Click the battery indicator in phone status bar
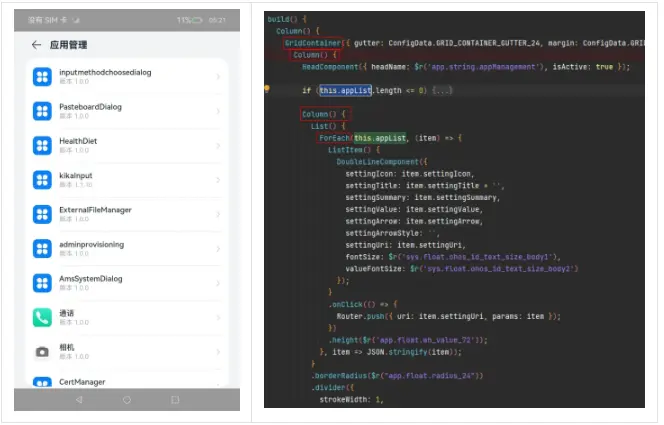 tap(197, 20)
